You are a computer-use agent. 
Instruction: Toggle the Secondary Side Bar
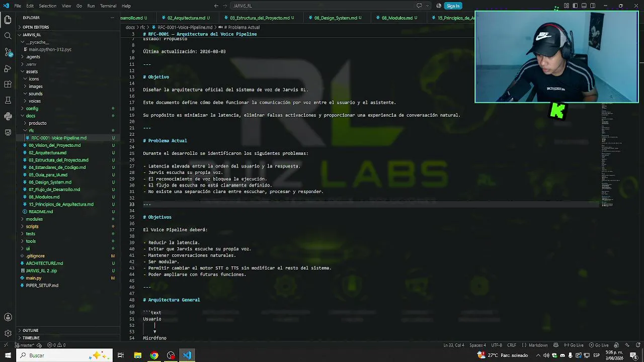593,6
